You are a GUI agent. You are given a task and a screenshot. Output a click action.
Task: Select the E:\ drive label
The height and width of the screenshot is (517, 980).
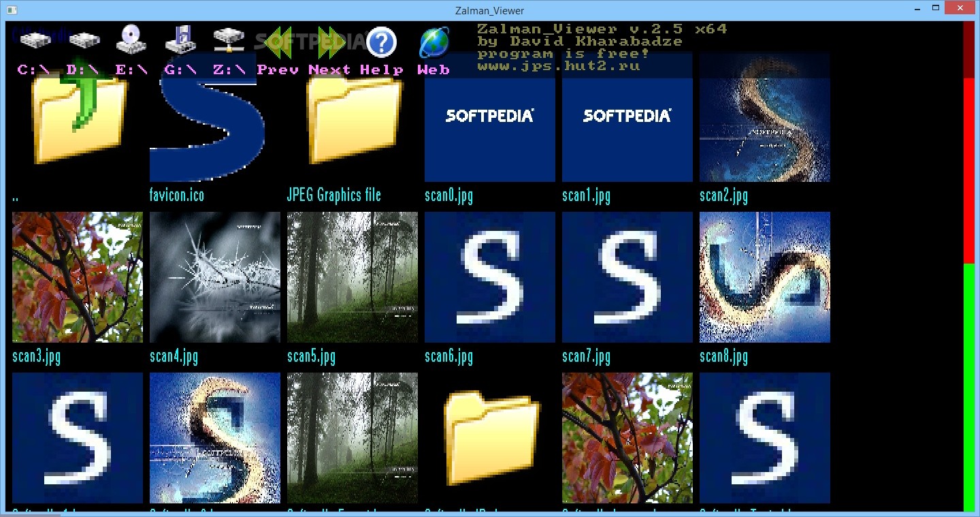131,69
